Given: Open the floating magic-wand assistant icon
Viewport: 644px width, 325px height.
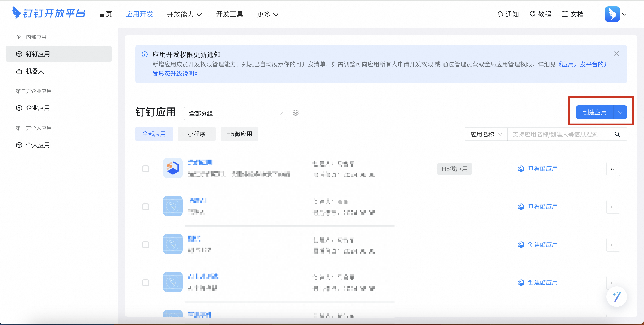Looking at the screenshot, I should pyautogui.click(x=616, y=296).
